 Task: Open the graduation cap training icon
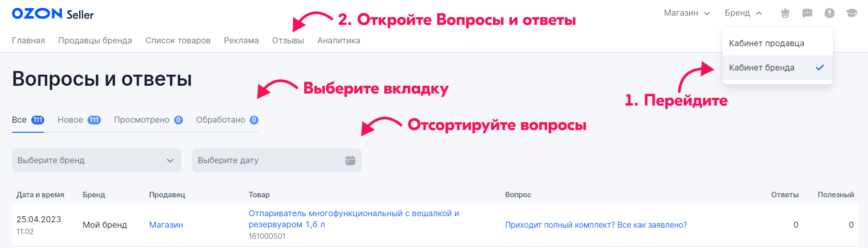point(851,13)
